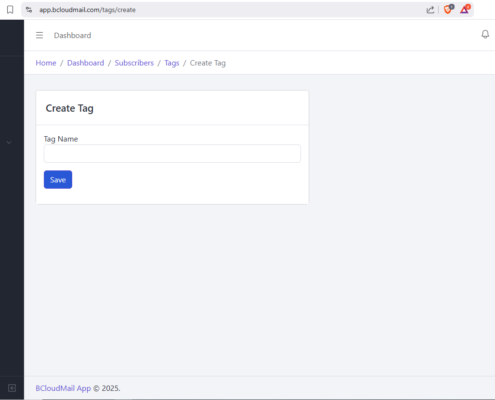The image size is (495, 400).
Task: Return to the Tags breadcrumb link
Action: tap(172, 63)
